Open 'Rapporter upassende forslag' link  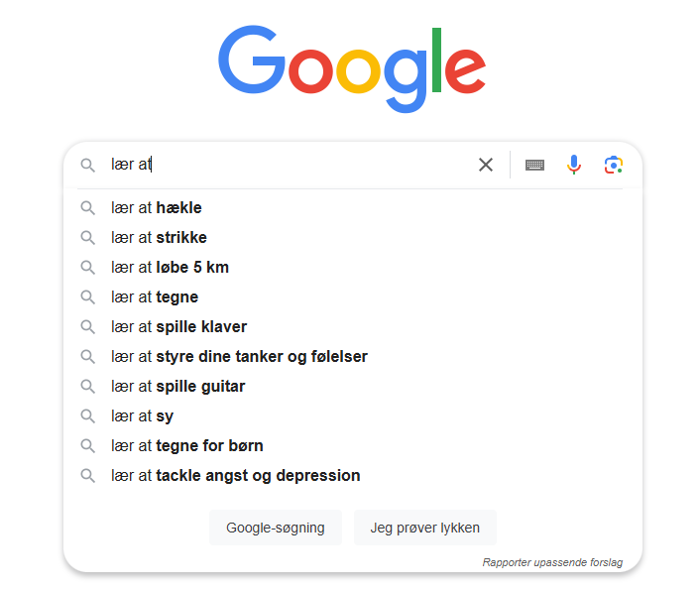click(552, 562)
